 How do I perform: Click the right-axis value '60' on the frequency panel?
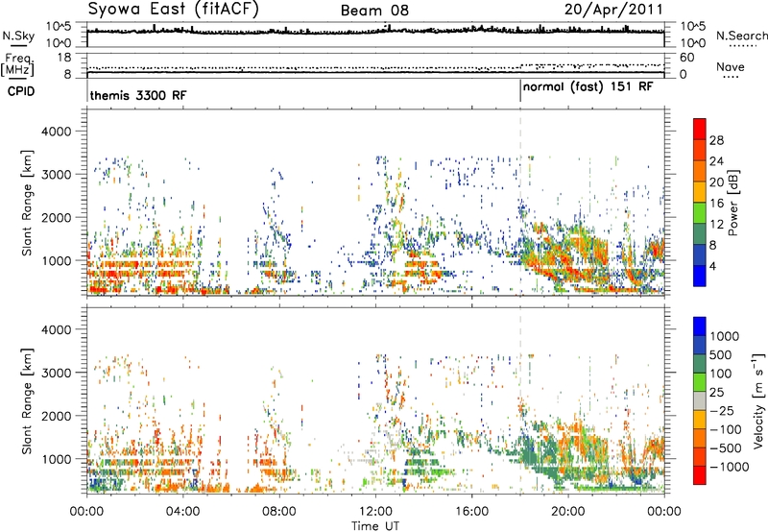click(x=686, y=58)
